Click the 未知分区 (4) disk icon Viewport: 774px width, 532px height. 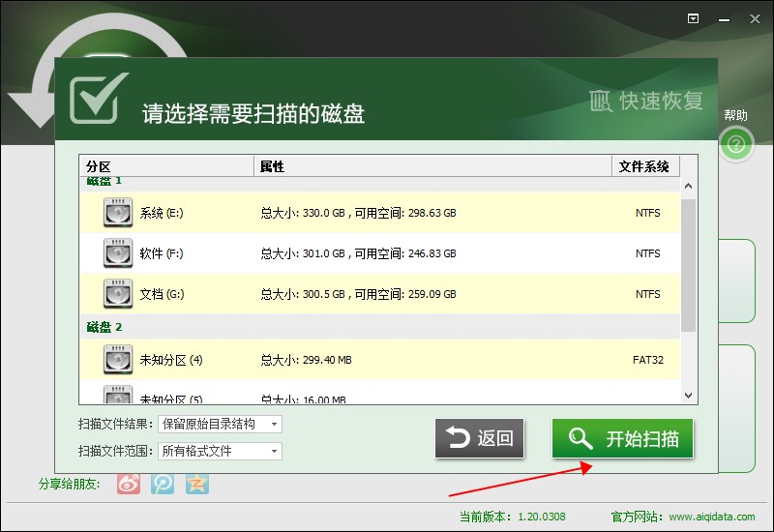(118, 360)
